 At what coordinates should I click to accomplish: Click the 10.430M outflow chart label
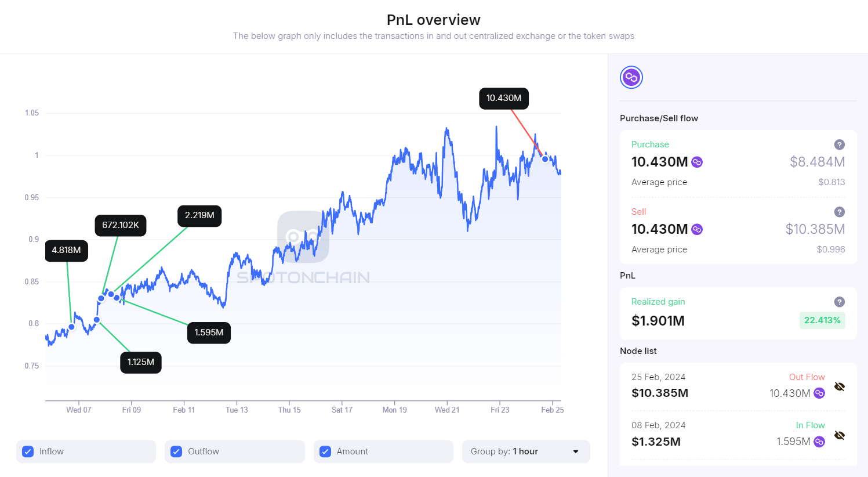click(x=503, y=98)
